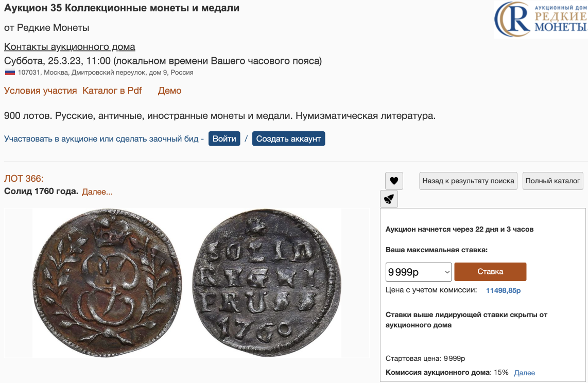This screenshot has height=383, width=588.
Task: Open the Демо link
Action: click(x=169, y=91)
